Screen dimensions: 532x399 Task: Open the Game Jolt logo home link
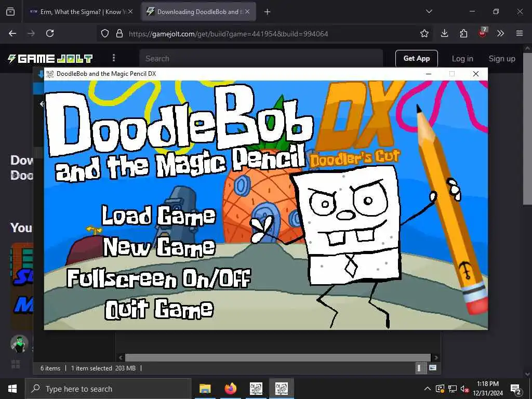point(50,59)
